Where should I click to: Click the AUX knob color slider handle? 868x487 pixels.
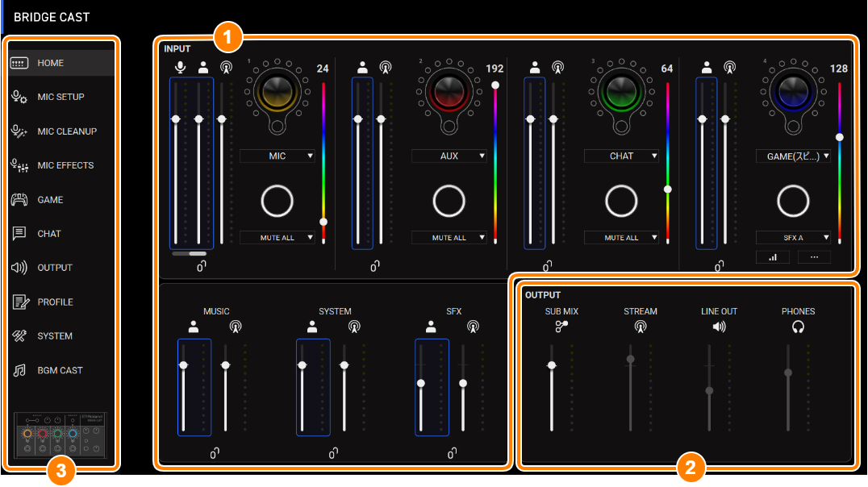tap(495, 85)
